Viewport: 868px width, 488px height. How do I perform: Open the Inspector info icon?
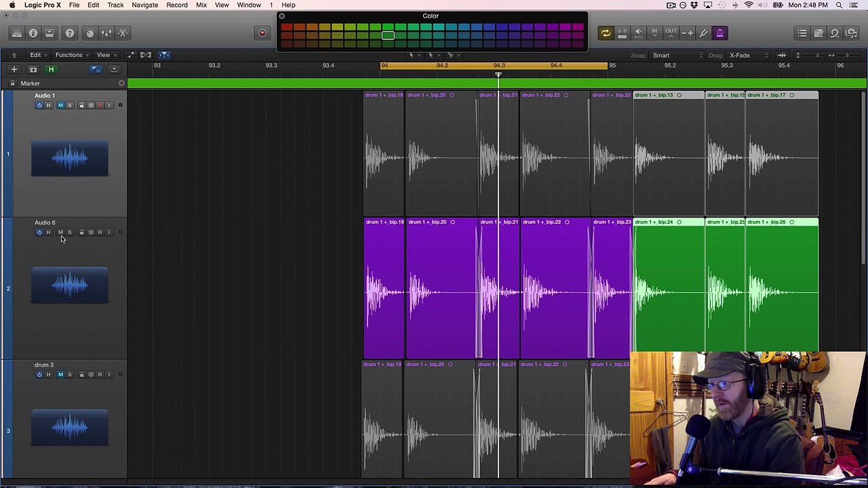(x=33, y=33)
